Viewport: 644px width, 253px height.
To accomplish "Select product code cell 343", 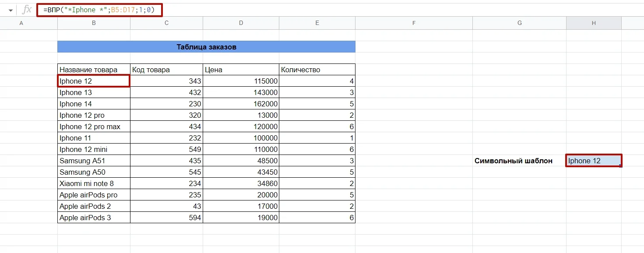I will pyautogui.click(x=166, y=81).
